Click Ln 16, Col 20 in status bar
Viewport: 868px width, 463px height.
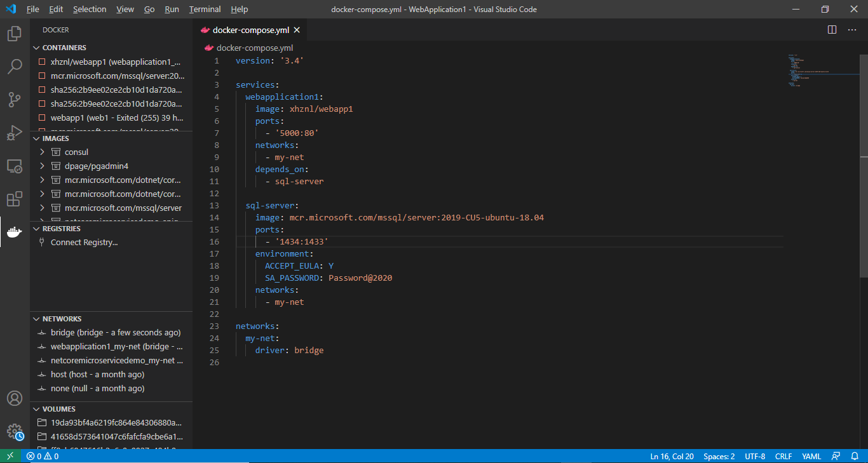(672, 456)
